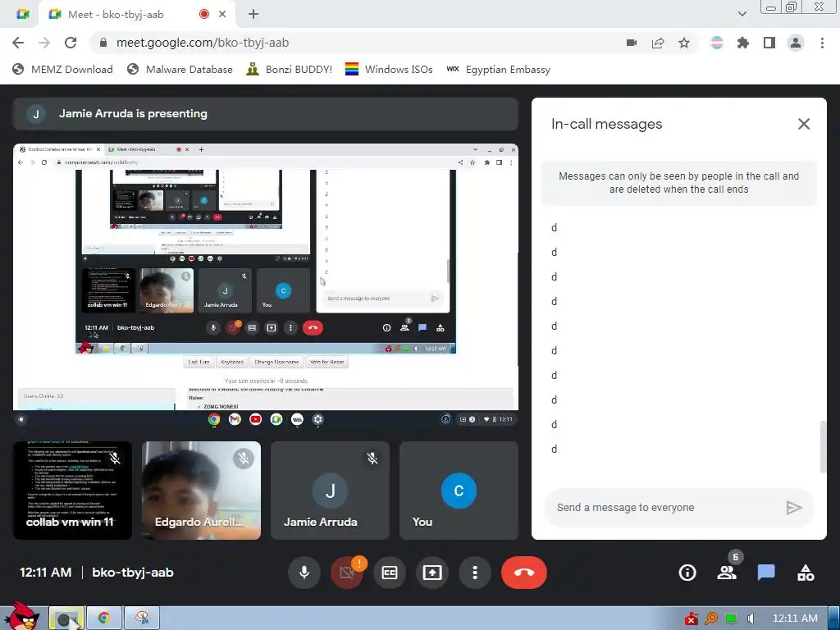Screen dimensions: 840x630
Task: Click the first taskbar app button
Action: tap(66, 619)
